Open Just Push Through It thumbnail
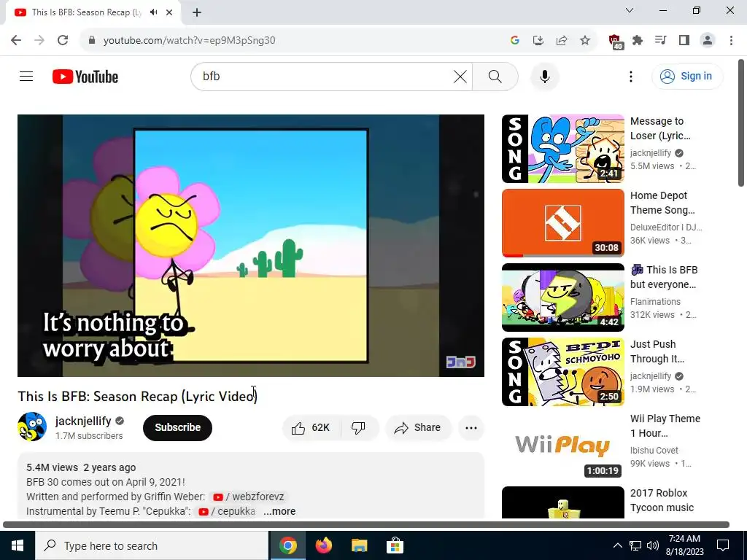 click(x=562, y=371)
